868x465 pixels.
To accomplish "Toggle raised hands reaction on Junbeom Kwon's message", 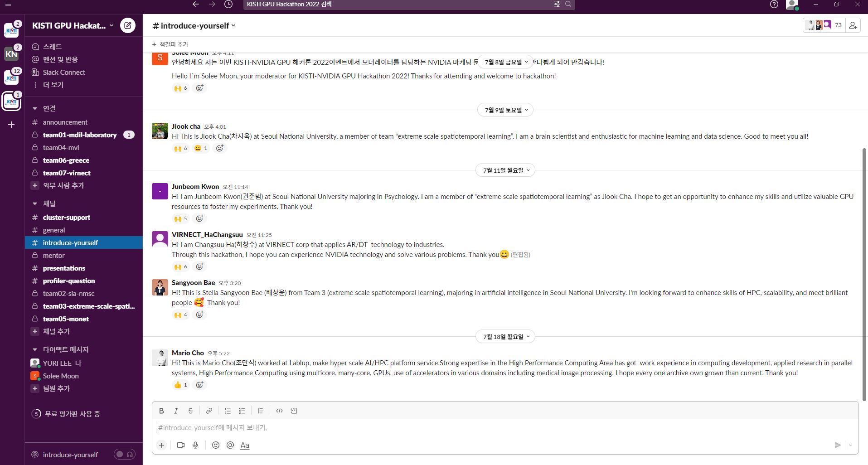I will coord(180,218).
